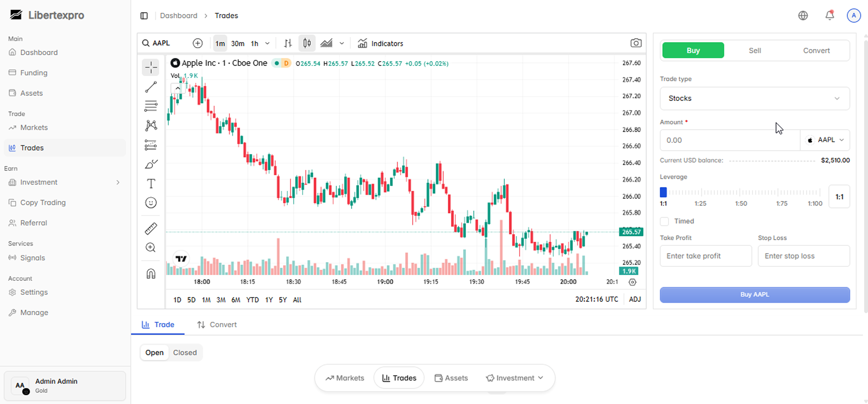Enable the Timed checkbox
The width and height of the screenshot is (868, 404).
(x=664, y=221)
